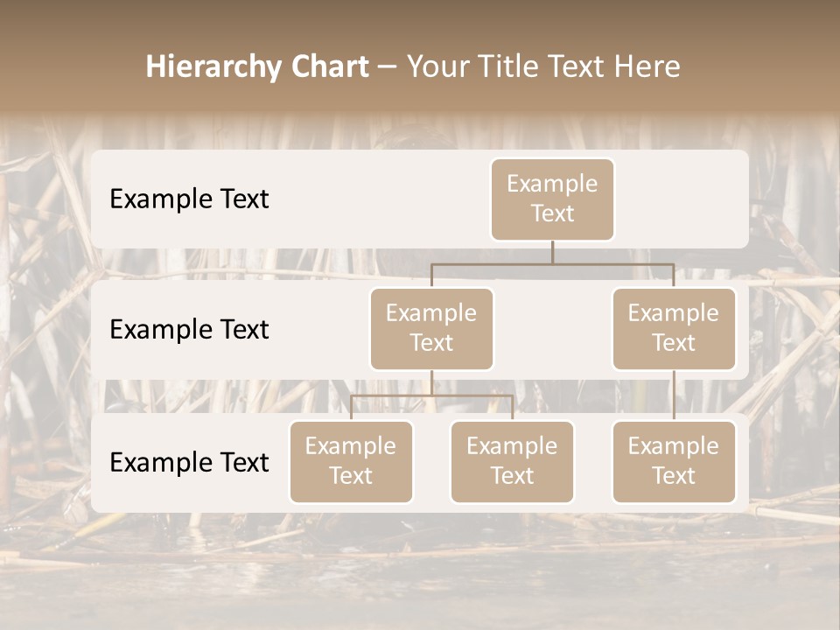
Task: Click the rightmost box in the bottom level
Action: coord(674,462)
